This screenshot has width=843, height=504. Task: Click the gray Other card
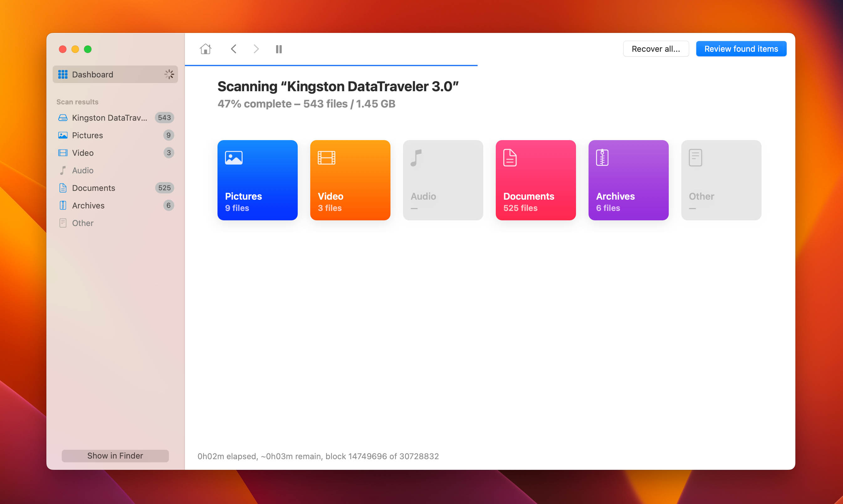pyautogui.click(x=721, y=180)
